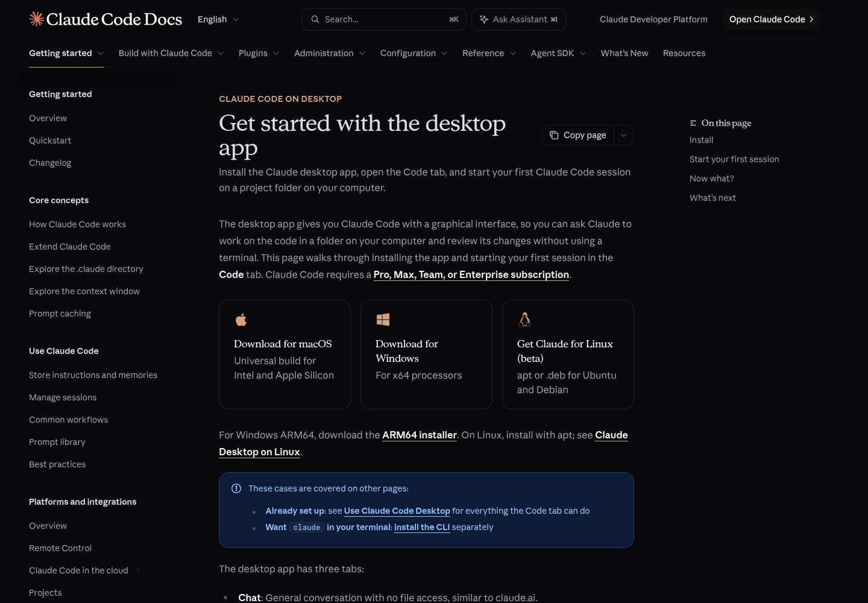Click the Copy page clipboard icon
This screenshot has height=603, width=868.
pyautogui.click(x=554, y=135)
